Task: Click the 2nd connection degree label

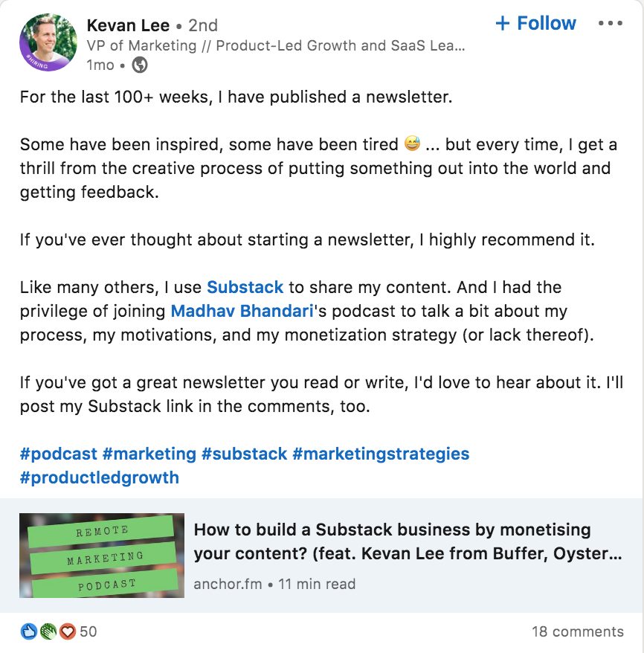Action: pyautogui.click(x=202, y=25)
